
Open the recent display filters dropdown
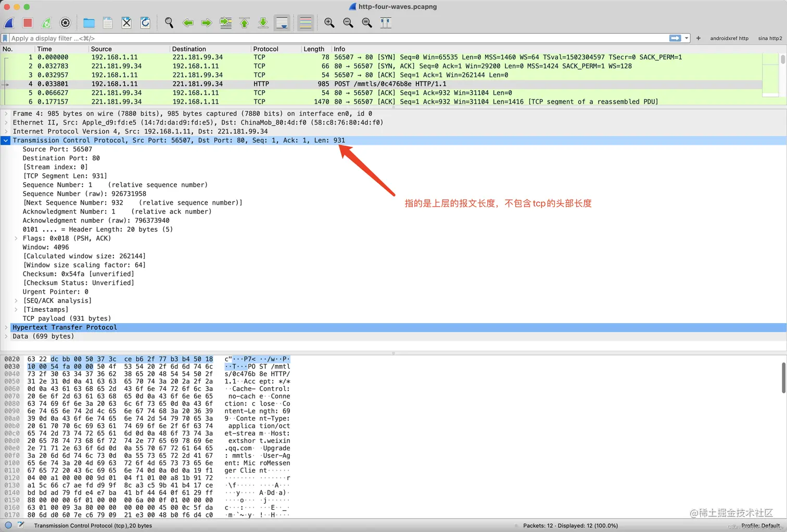pos(687,38)
